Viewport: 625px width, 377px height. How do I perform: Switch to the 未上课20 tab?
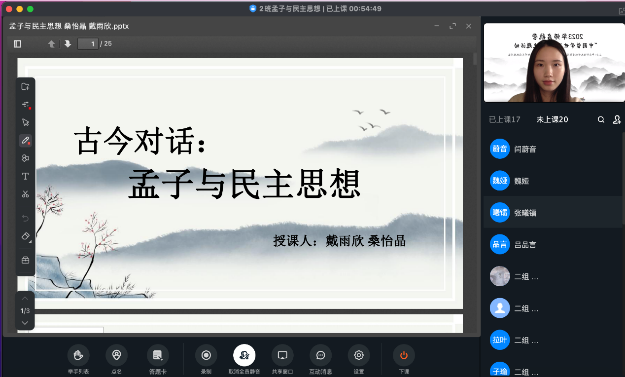pos(552,119)
